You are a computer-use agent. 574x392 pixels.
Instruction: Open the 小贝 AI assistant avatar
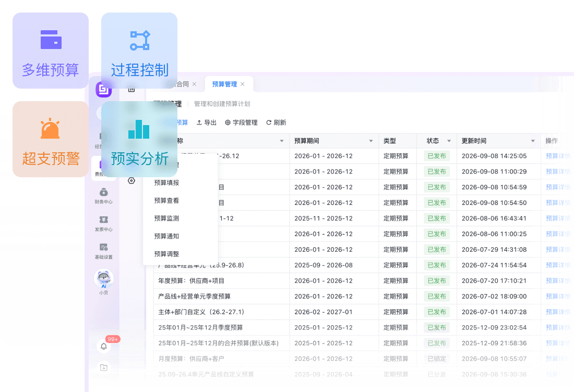tap(104, 279)
